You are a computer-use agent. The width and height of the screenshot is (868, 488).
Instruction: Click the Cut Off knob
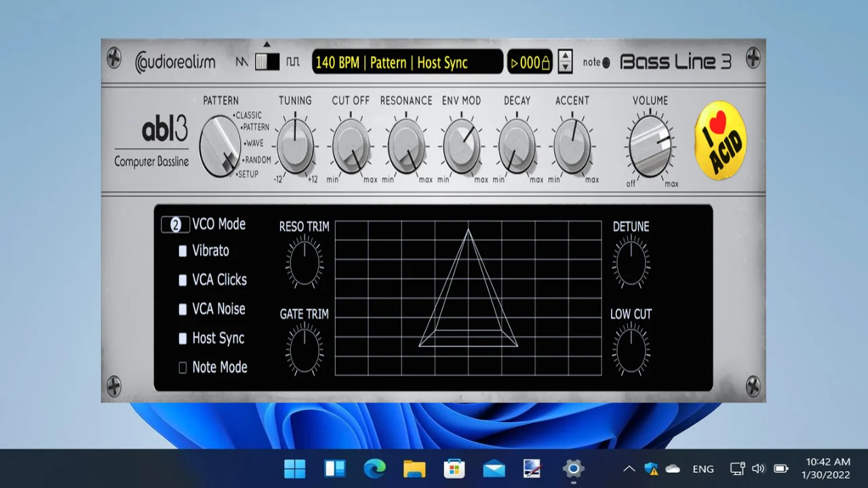(x=351, y=145)
